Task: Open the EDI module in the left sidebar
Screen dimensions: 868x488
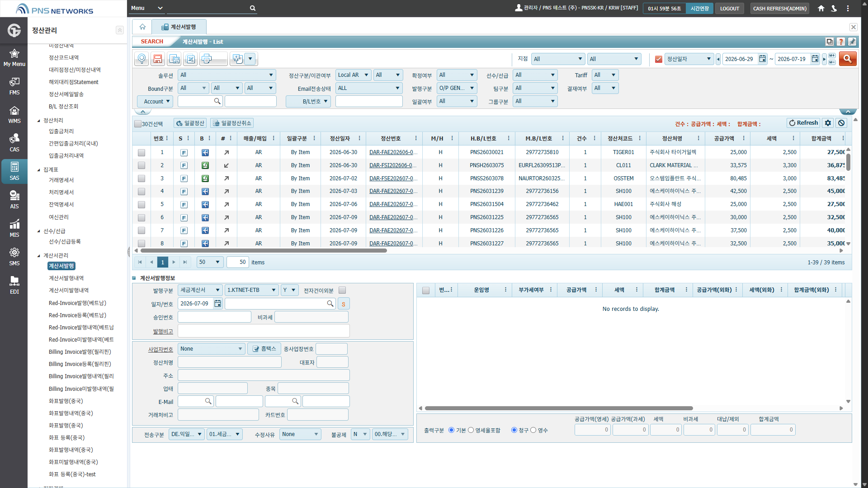Action: click(14, 286)
